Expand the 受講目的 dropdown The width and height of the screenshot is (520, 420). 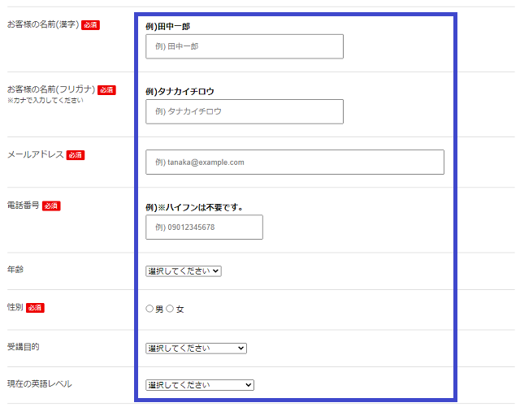tap(196, 348)
